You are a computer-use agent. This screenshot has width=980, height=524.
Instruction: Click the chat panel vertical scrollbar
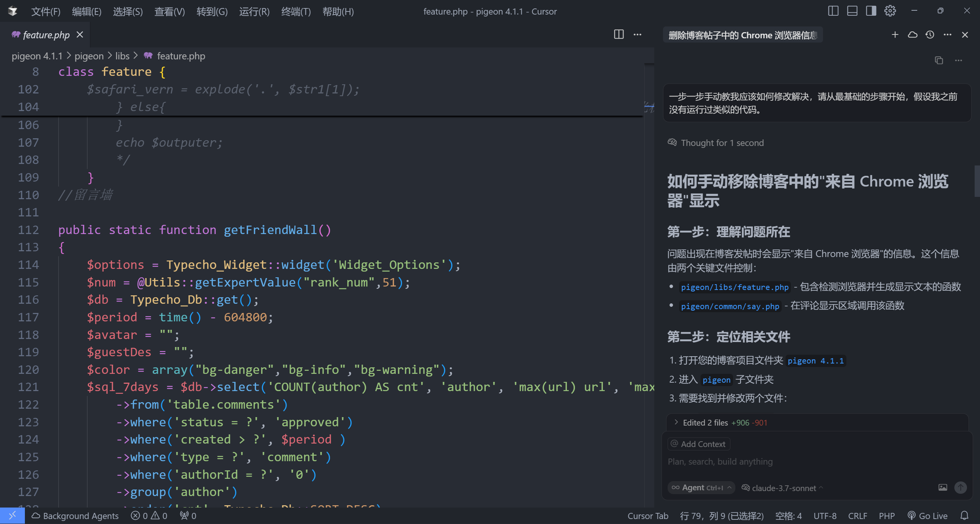pyautogui.click(x=977, y=181)
